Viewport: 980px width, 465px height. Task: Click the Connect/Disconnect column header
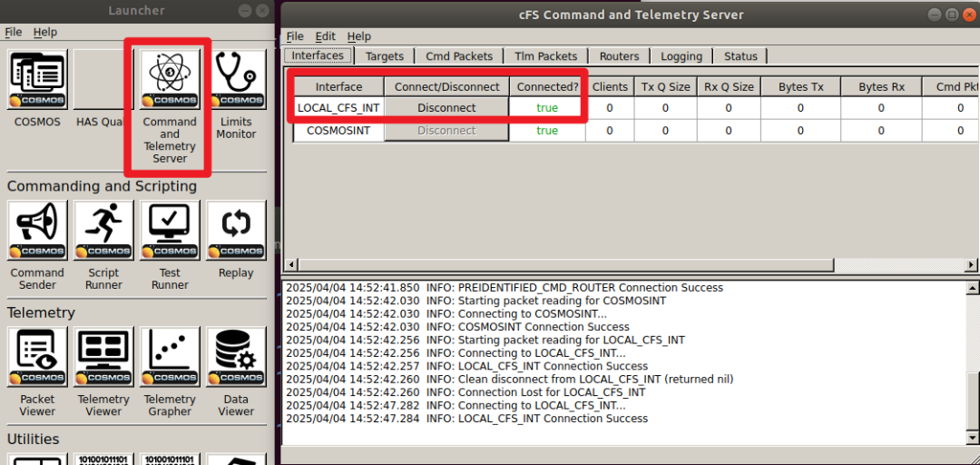coord(446,87)
